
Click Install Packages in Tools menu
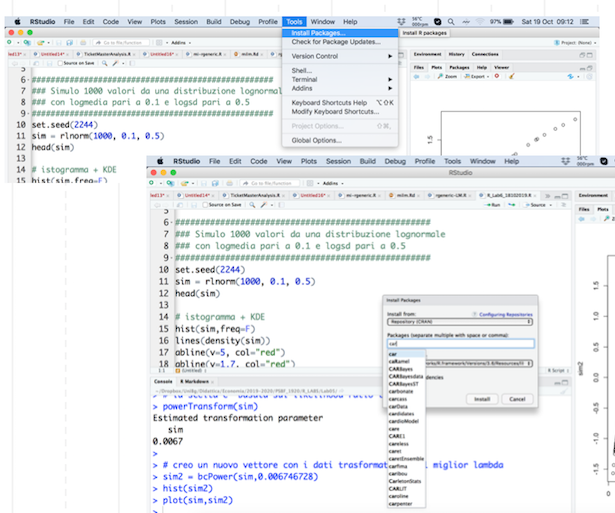click(318, 33)
